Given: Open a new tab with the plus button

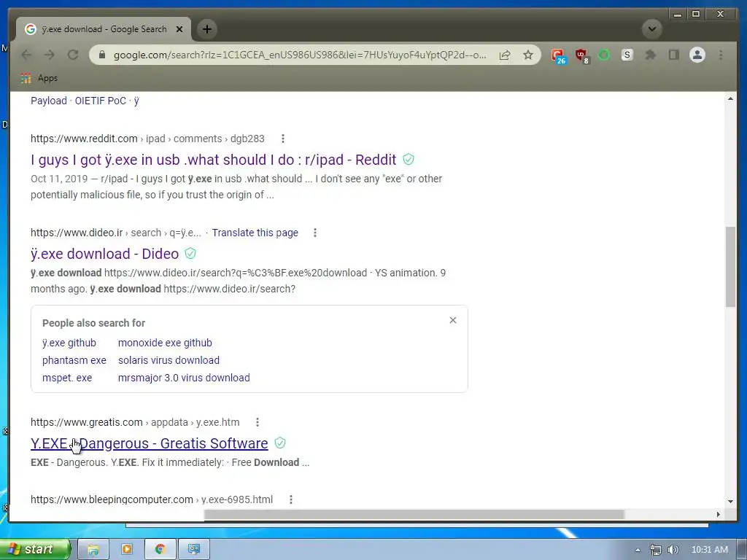Looking at the screenshot, I should [x=206, y=29].
